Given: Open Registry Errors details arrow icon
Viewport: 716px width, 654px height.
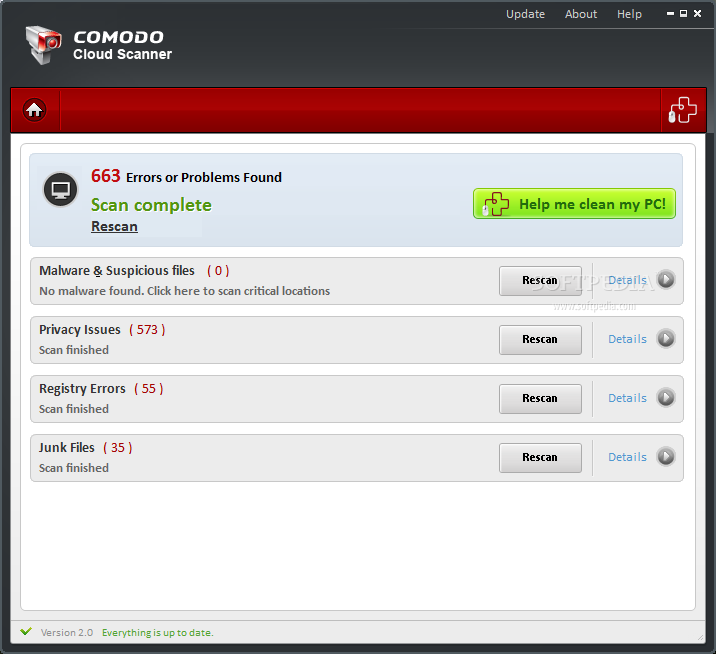Looking at the screenshot, I should point(666,397).
